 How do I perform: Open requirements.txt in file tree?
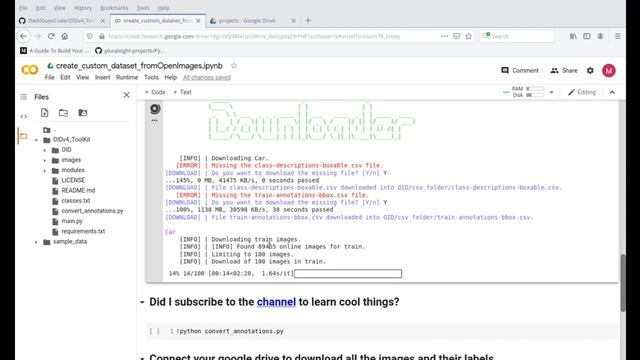coord(83,231)
